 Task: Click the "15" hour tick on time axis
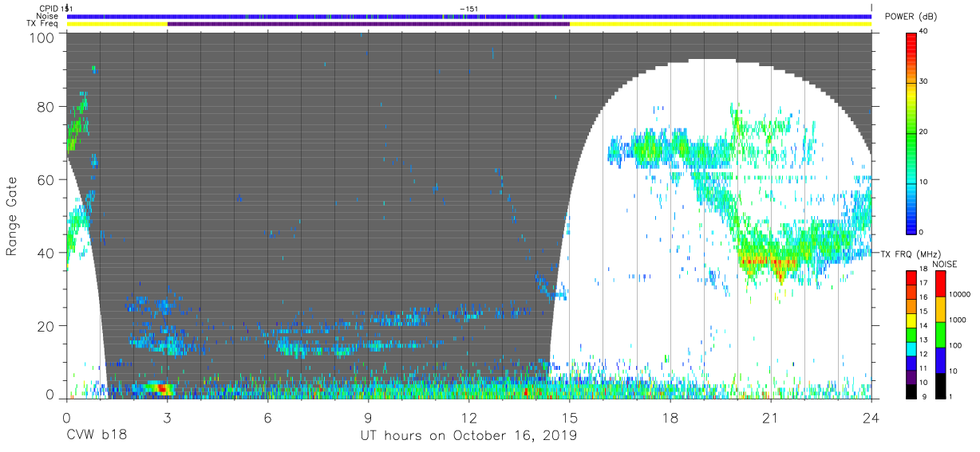570,417
